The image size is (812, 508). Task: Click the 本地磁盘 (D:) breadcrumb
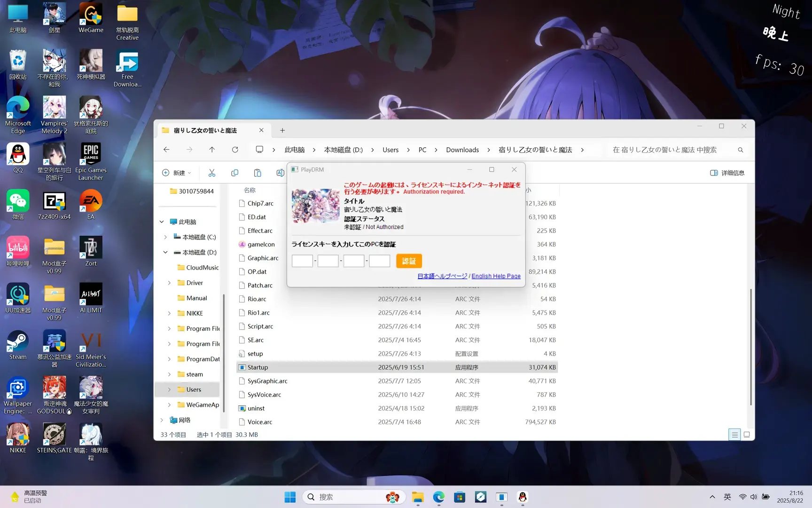(x=343, y=150)
